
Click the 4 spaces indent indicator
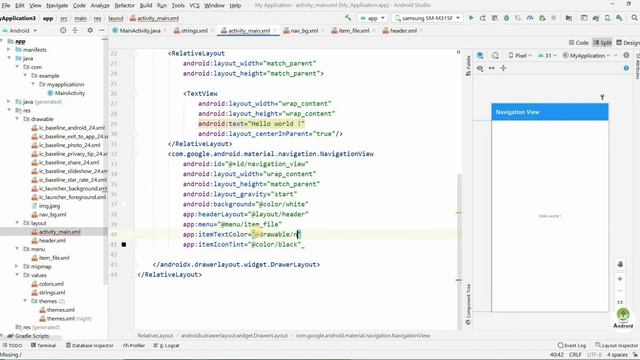[x=617, y=355]
